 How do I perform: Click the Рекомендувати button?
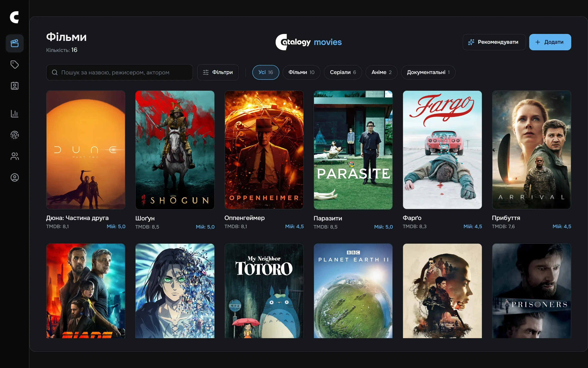click(494, 42)
